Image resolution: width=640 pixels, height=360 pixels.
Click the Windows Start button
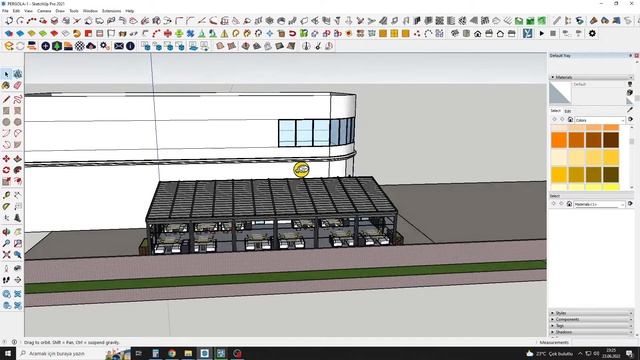tap(8, 353)
